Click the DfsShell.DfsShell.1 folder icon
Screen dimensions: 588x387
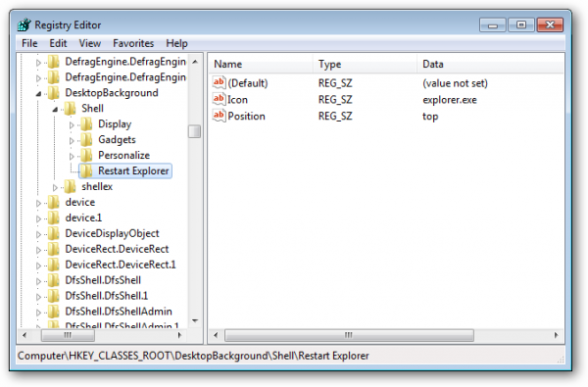pos(54,296)
